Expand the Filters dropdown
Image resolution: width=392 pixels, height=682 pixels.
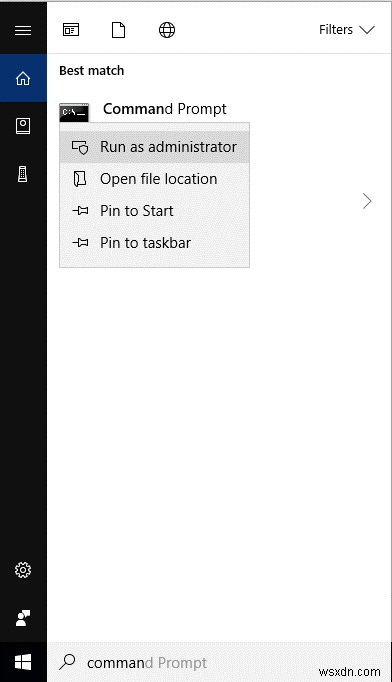pos(346,30)
